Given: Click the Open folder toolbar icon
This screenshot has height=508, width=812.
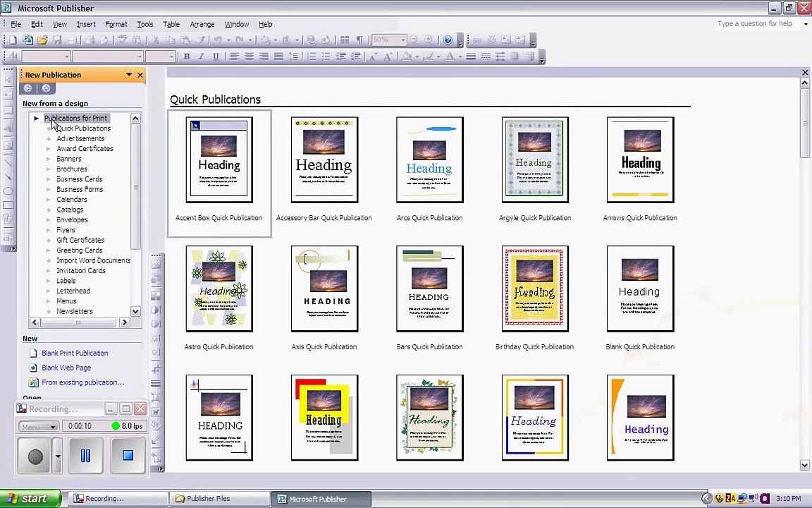Looking at the screenshot, I should tap(42, 40).
